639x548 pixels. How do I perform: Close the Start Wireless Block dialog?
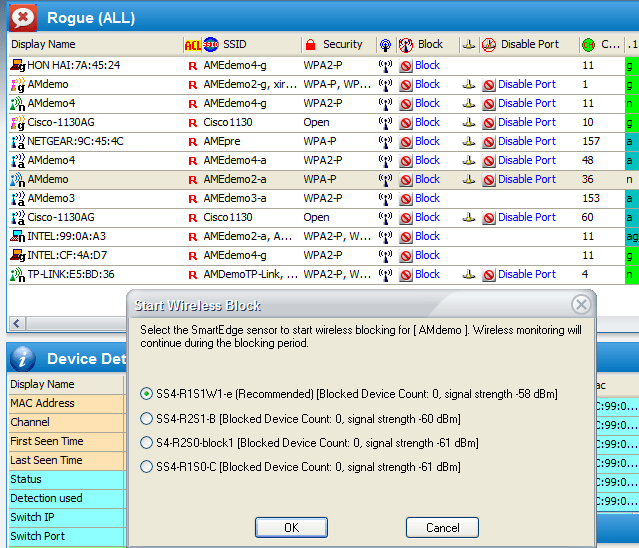click(581, 304)
